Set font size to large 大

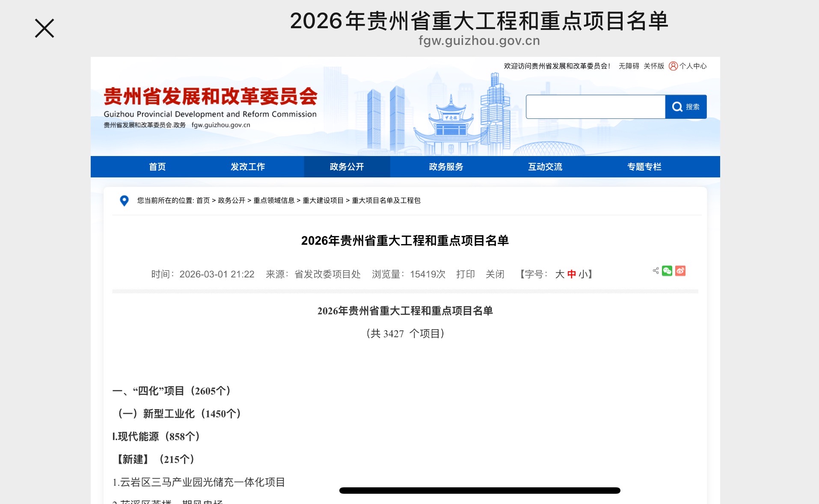coord(560,274)
